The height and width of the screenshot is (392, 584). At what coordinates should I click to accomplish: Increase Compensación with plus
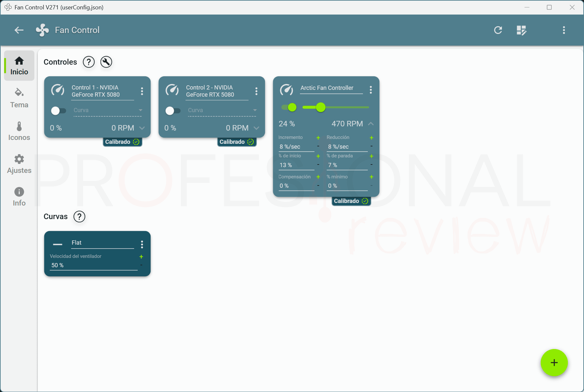[318, 177]
